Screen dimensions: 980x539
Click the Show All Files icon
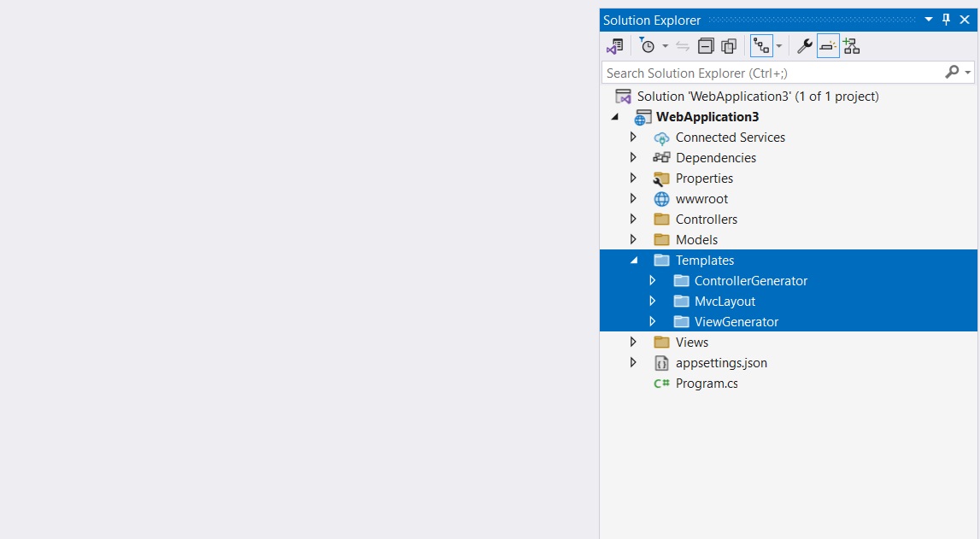(729, 46)
